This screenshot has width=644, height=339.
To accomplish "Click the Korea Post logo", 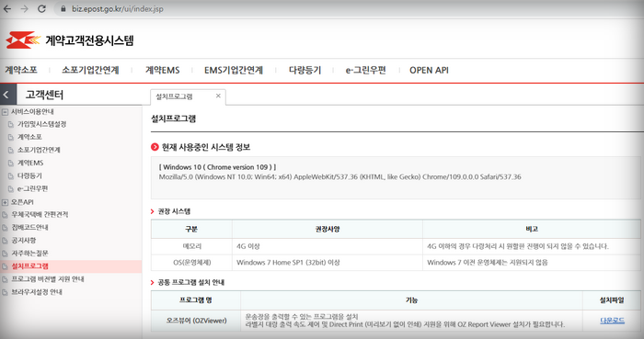I will coord(23,40).
